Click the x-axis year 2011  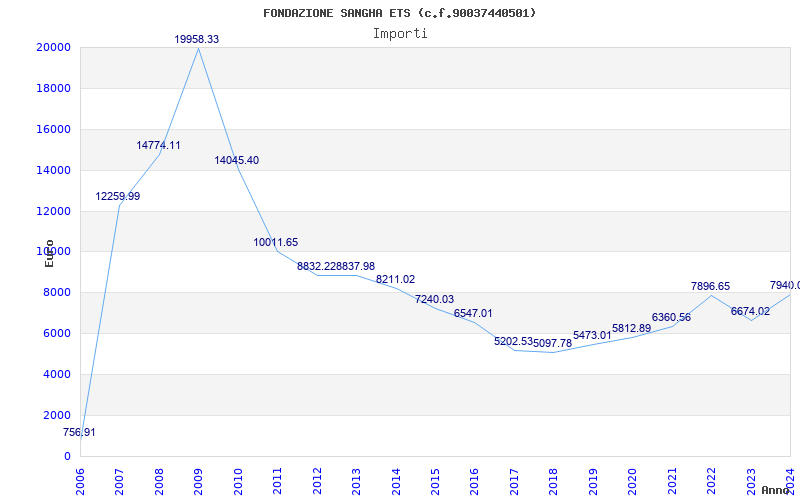[278, 482]
